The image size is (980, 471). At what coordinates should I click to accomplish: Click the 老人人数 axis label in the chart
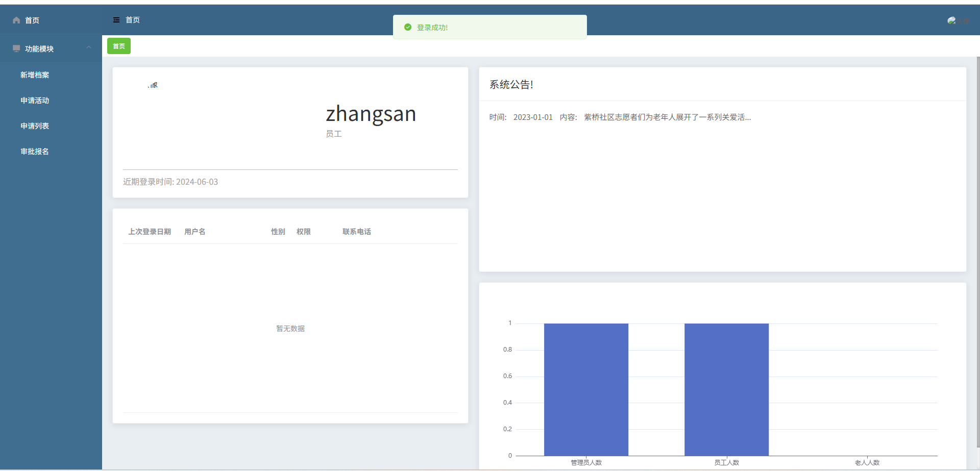tap(867, 462)
